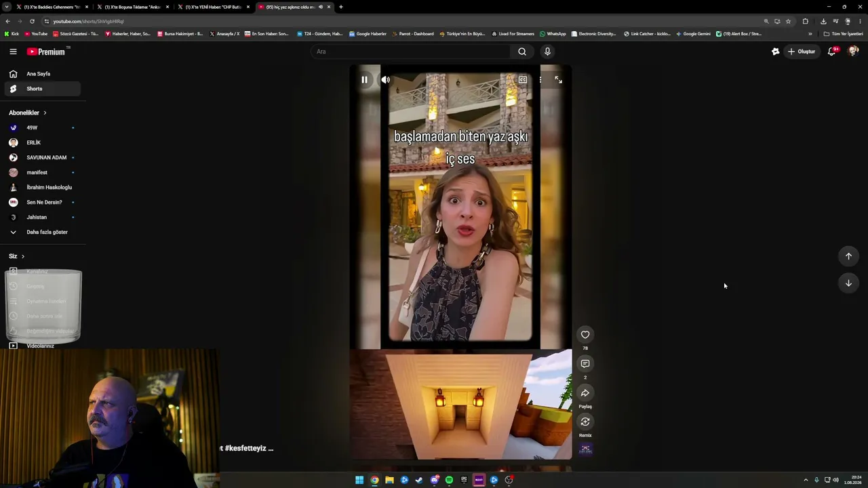Screen dimensions: 868x488
Task: Open File Explorer from the taskbar
Action: (389, 480)
